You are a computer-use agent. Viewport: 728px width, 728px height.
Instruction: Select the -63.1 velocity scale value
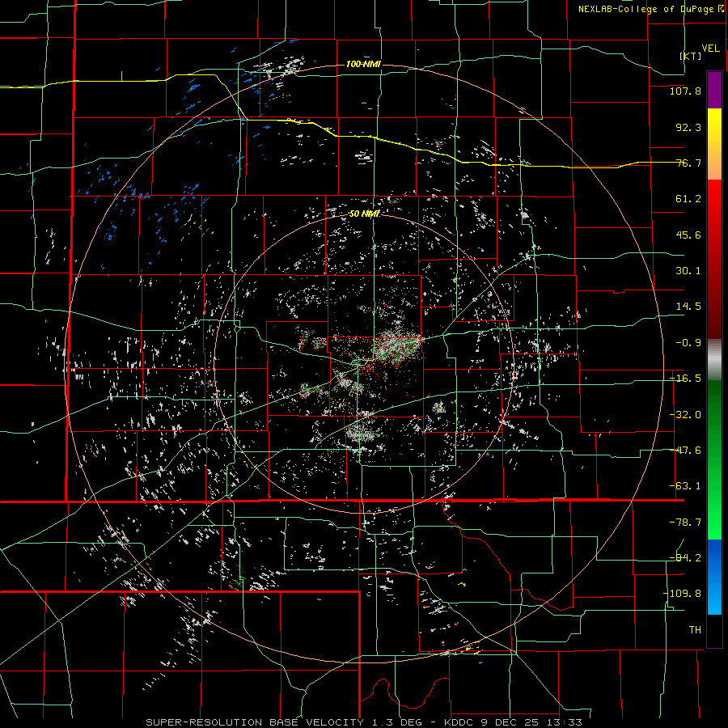685,486
